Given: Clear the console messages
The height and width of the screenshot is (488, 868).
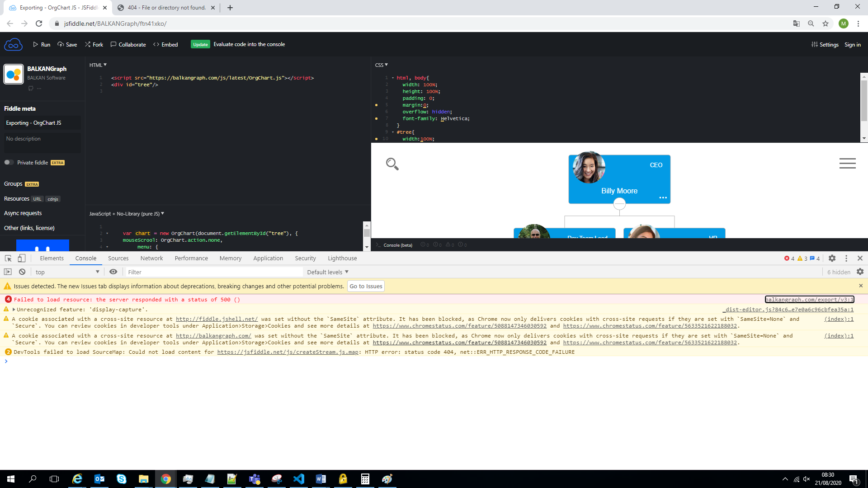Looking at the screenshot, I should tap(22, 272).
